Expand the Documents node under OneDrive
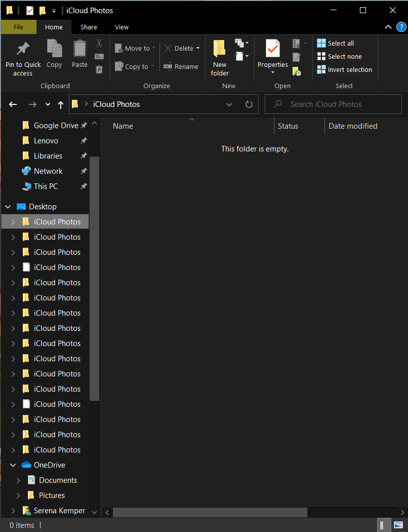 [18, 480]
